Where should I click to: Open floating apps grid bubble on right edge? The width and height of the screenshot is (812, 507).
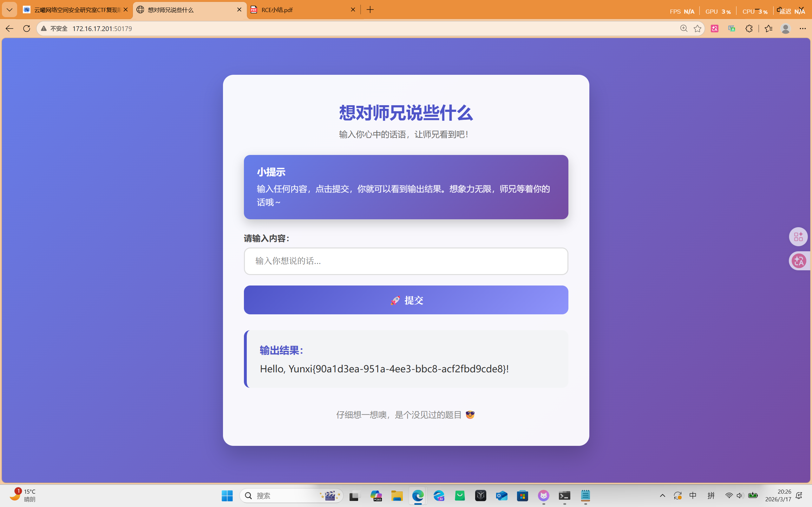click(x=798, y=237)
